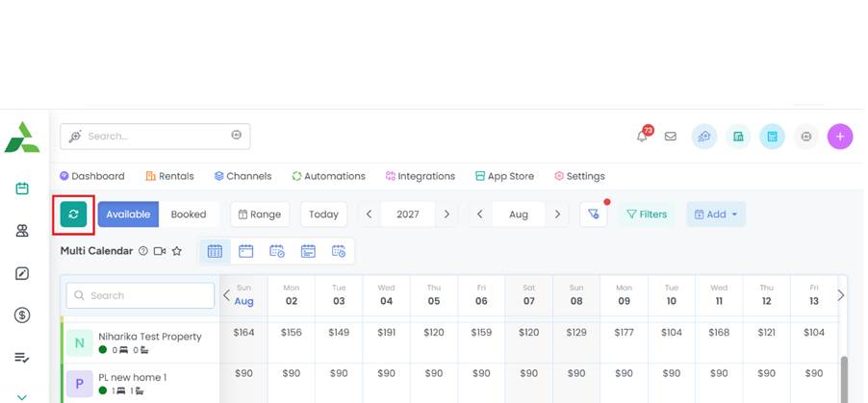Click the video camera icon beside Multi Calendar
This screenshot has height=403, width=868.
160,251
